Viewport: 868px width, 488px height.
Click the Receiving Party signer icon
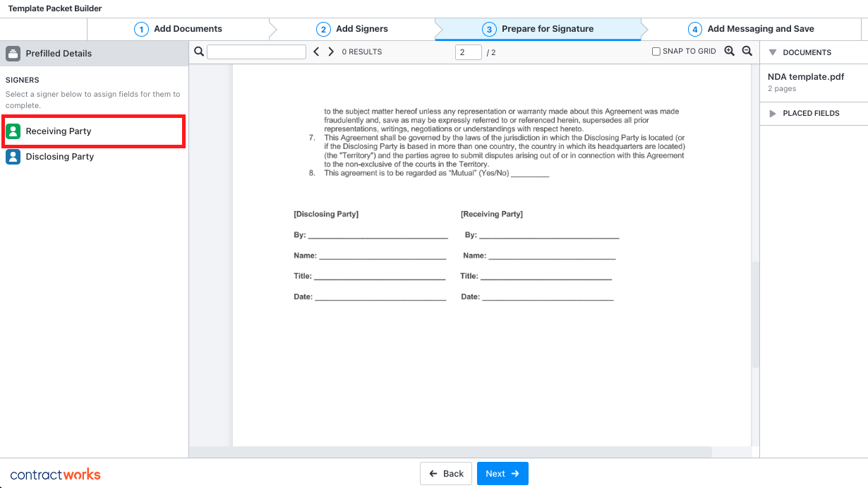[x=13, y=131]
